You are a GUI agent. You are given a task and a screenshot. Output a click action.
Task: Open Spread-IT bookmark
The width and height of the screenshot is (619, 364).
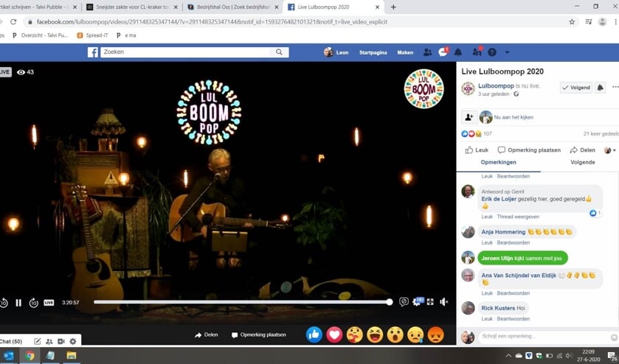tap(92, 35)
